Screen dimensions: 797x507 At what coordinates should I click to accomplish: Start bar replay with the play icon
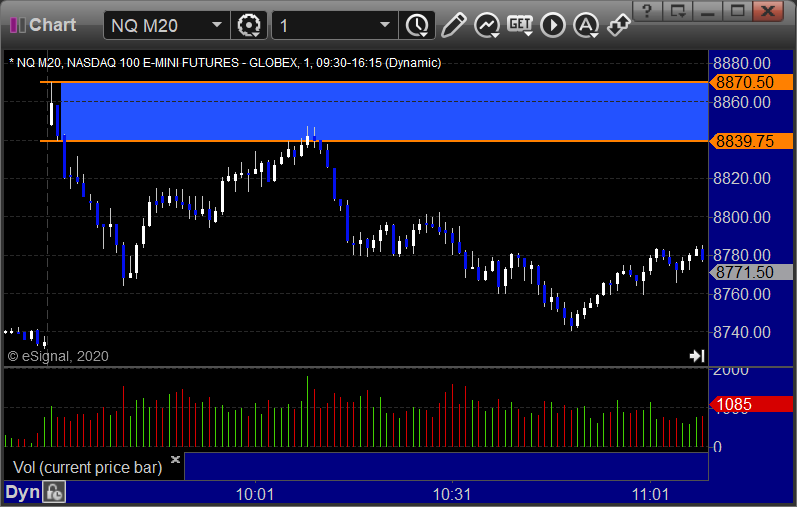pos(553,25)
